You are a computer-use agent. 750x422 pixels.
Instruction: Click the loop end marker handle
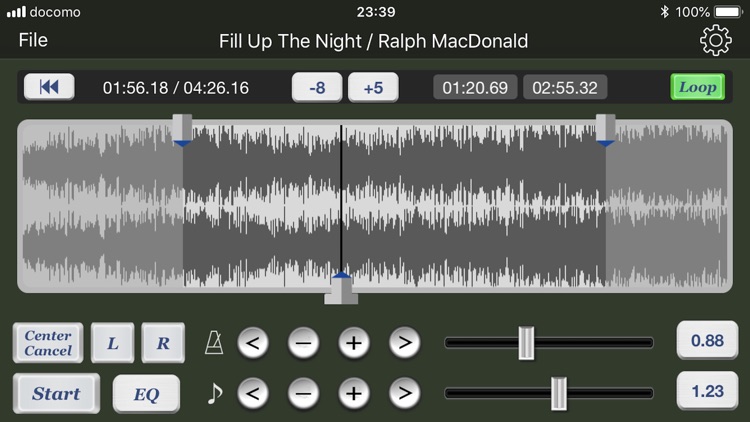click(x=606, y=130)
